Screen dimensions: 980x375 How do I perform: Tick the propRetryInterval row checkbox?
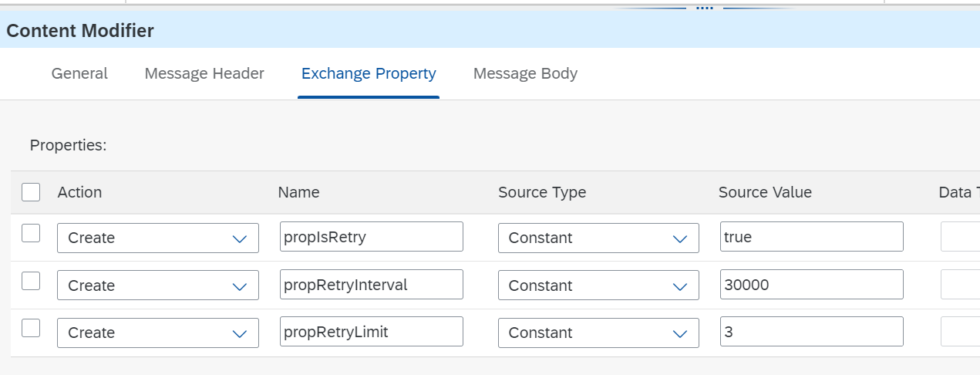(31, 281)
